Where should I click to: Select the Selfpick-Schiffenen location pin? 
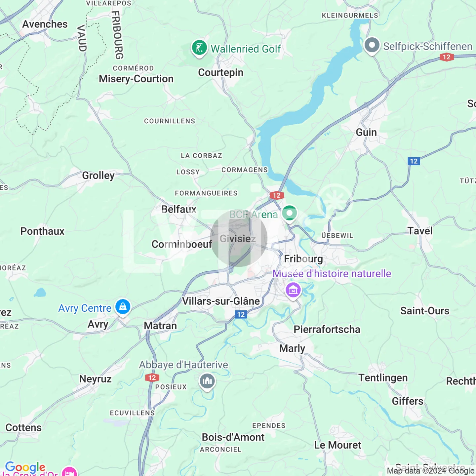click(x=372, y=45)
